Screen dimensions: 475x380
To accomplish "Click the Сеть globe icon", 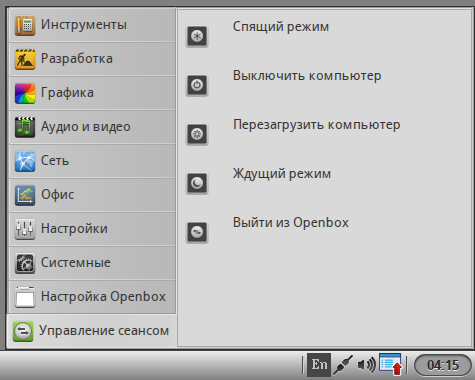I will (x=25, y=161).
